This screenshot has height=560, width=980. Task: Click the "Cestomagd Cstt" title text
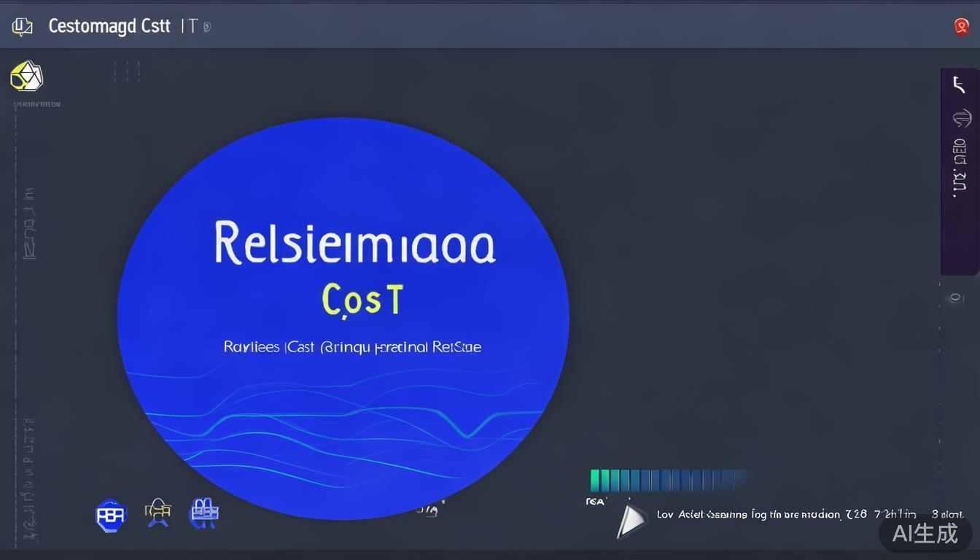[109, 26]
